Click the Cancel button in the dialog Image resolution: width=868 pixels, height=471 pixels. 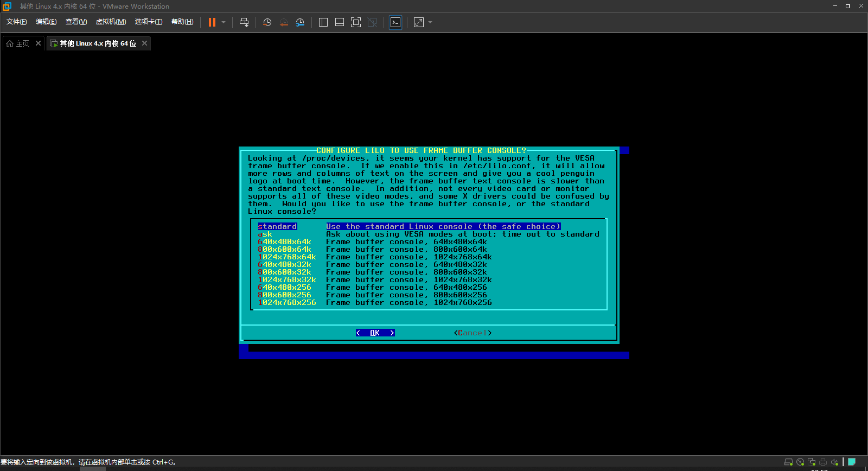(473, 333)
